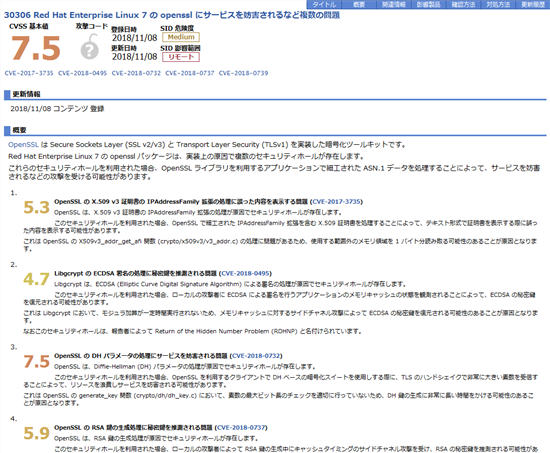Open the タイトル tab
550x453 pixels.
[x=324, y=5]
